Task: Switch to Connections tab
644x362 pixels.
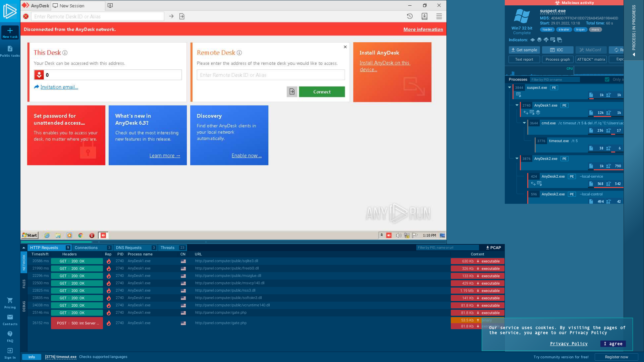Action: (x=92, y=248)
